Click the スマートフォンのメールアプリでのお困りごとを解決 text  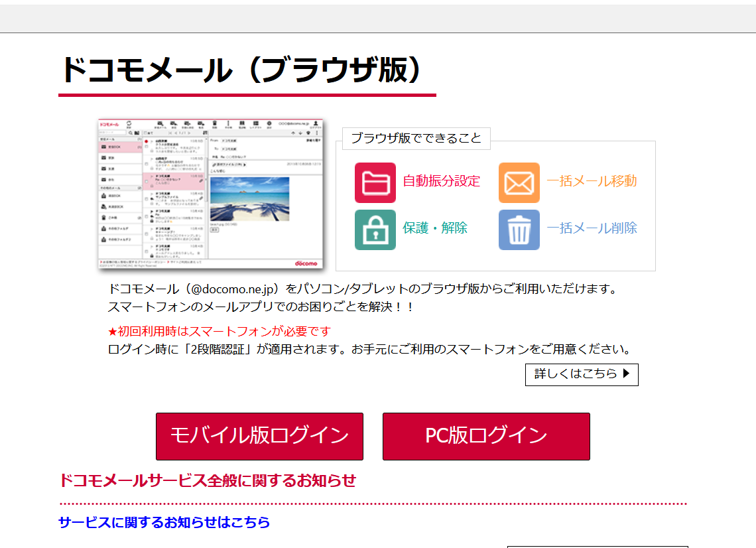coord(261,307)
